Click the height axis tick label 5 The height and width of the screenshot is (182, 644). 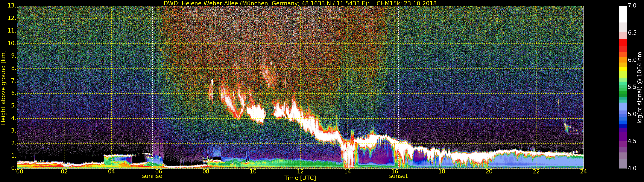[14, 106]
